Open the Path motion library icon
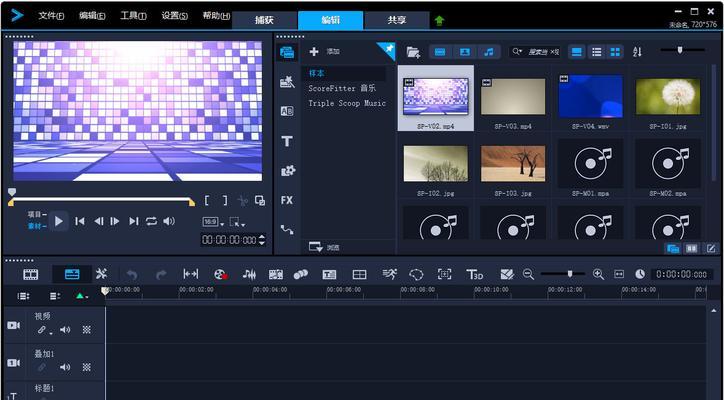 pyautogui.click(x=287, y=229)
